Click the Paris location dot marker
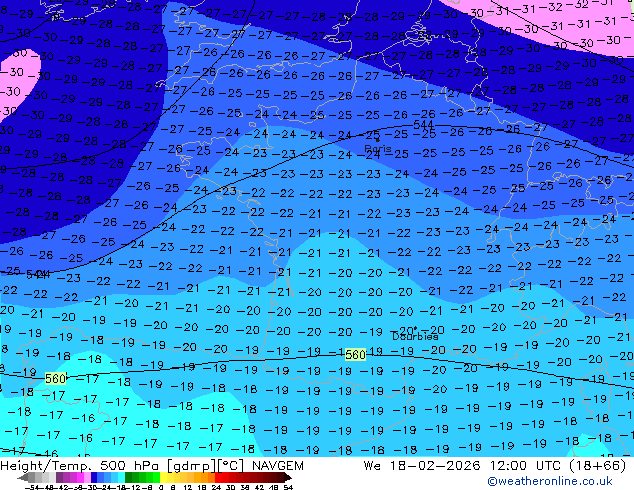Screen dimensions: 634x490 pyautogui.click(x=378, y=140)
